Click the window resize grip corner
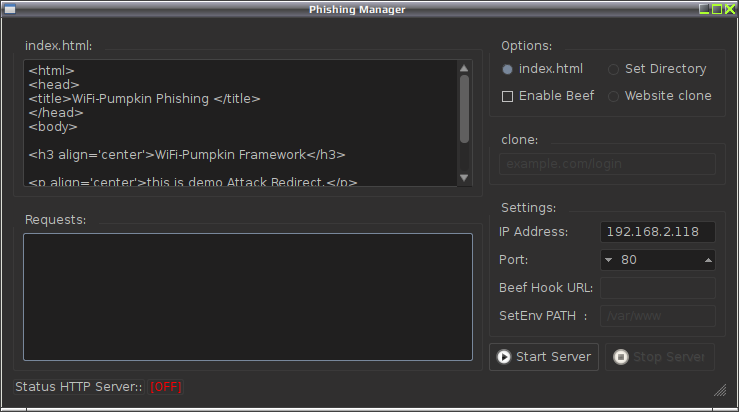Viewport: 739px width, 412px height. tap(720, 390)
